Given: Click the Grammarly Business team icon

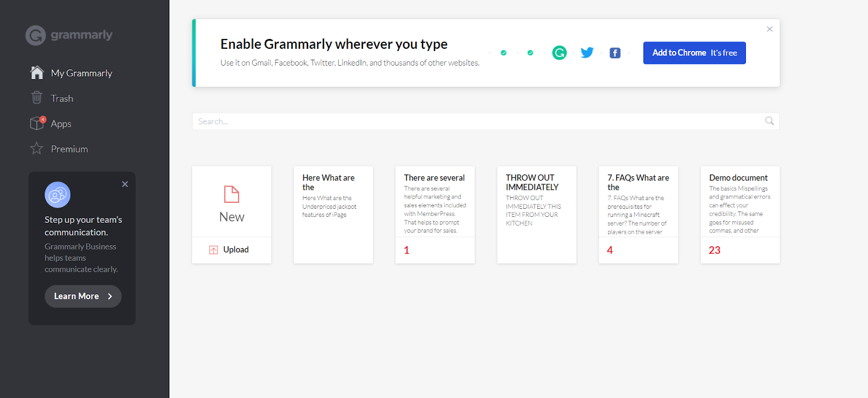Looking at the screenshot, I should tap(58, 195).
